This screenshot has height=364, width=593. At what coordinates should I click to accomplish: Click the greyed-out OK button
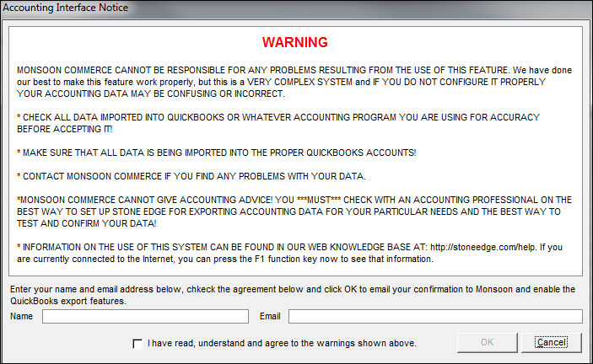point(487,342)
